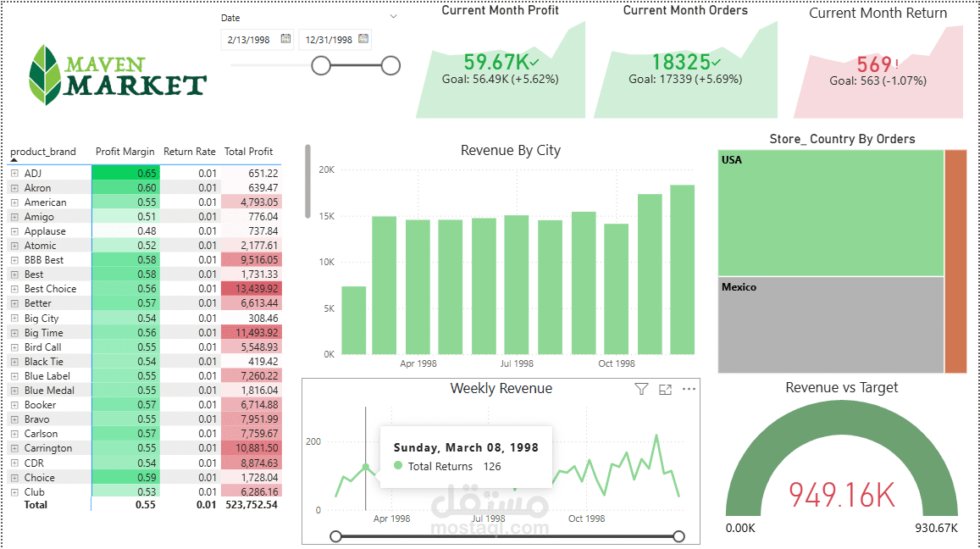Select the orange country block in treemap
980x549 pixels.
click(955, 262)
